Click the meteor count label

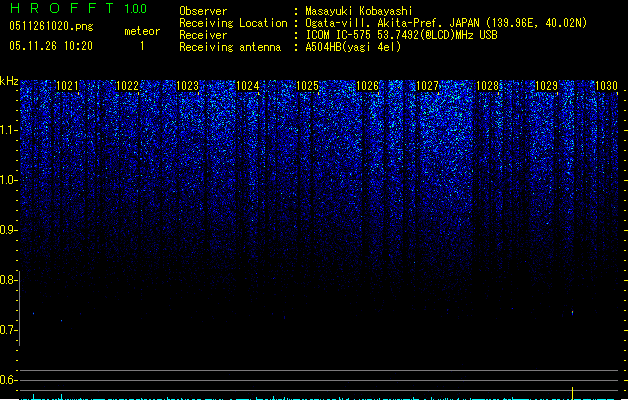pos(142,31)
